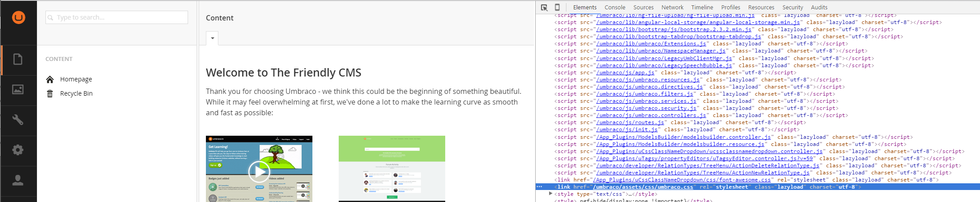Switch to DevTools Audits tab
The height and width of the screenshot is (202, 980).
[819, 7]
